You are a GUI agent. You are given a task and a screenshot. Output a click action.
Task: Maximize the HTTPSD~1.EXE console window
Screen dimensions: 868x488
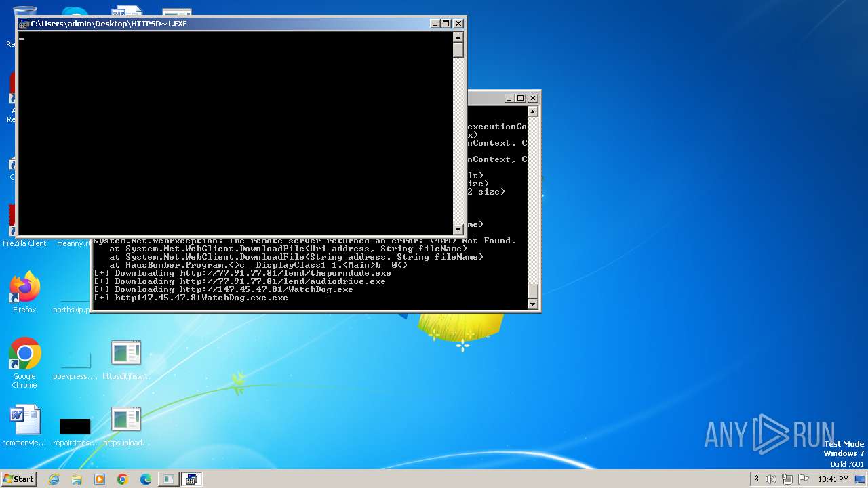[x=446, y=24]
